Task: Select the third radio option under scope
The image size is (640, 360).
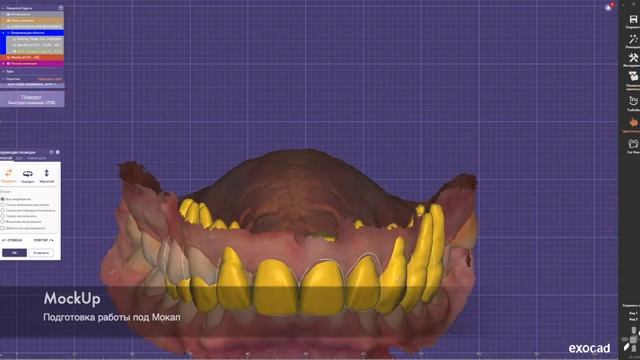Action: (3, 210)
